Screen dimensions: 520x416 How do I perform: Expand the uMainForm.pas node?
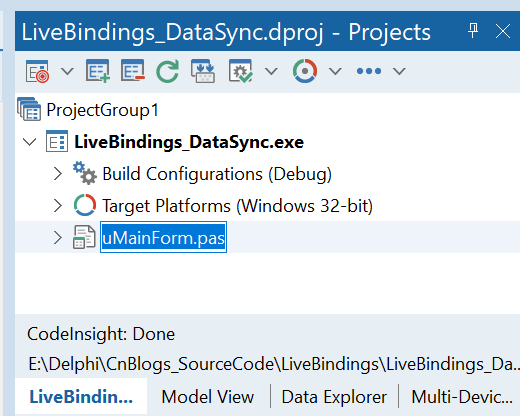point(58,238)
